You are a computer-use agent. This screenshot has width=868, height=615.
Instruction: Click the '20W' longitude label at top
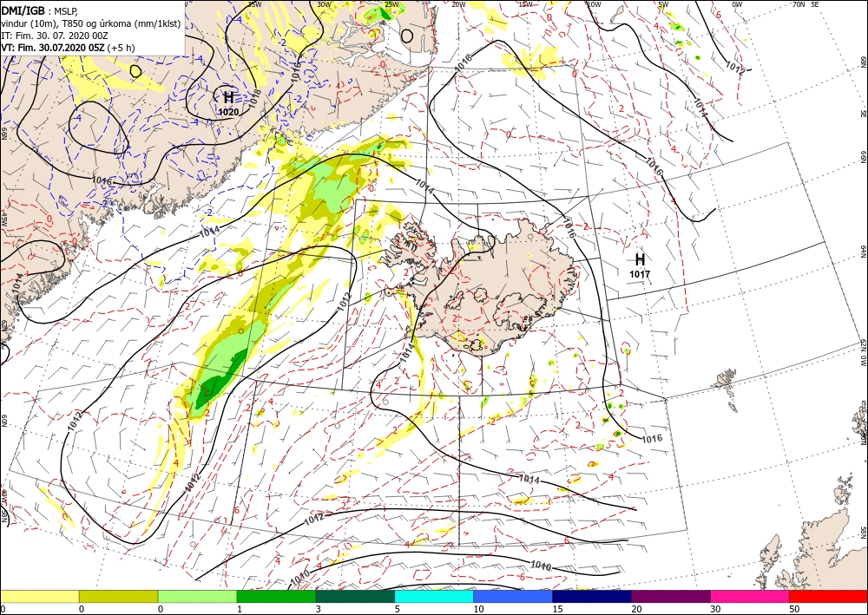[458, 4]
